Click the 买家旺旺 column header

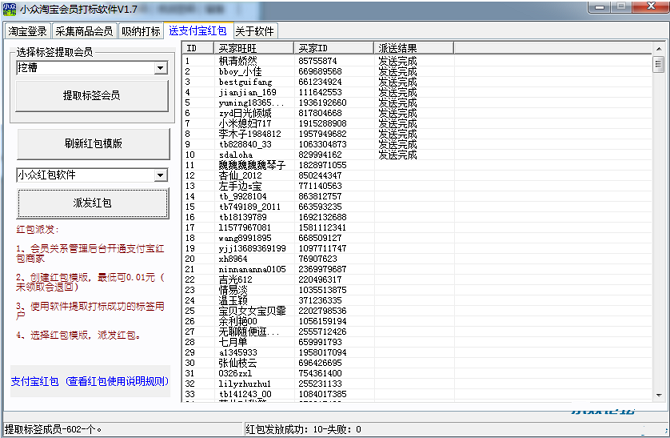tap(253, 48)
